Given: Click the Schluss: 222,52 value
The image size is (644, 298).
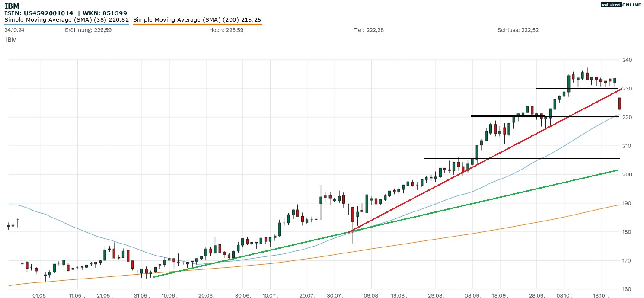Looking at the screenshot, I should click(518, 30).
